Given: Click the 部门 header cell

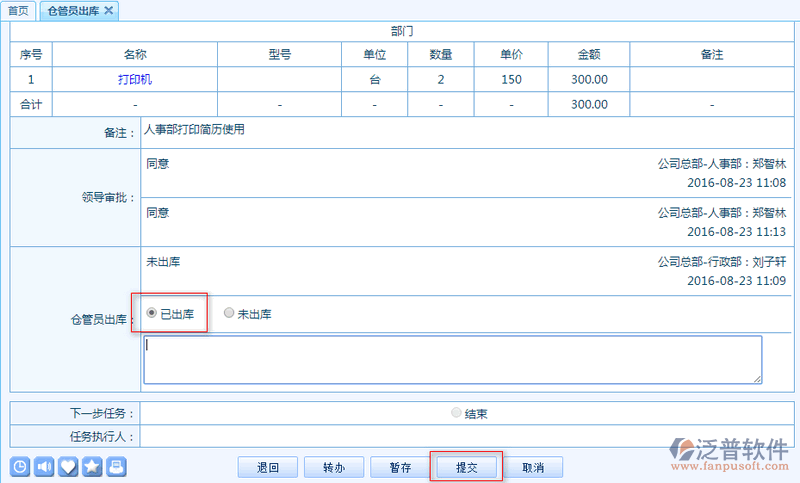Looking at the screenshot, I should (x=402, y=32).
